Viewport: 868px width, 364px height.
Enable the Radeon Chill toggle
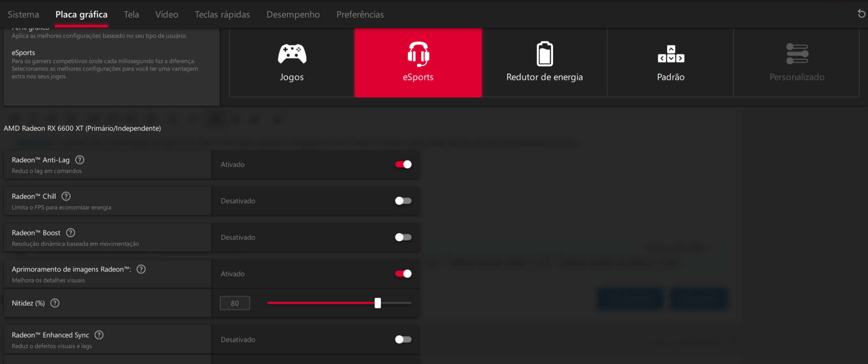[403, 201]
